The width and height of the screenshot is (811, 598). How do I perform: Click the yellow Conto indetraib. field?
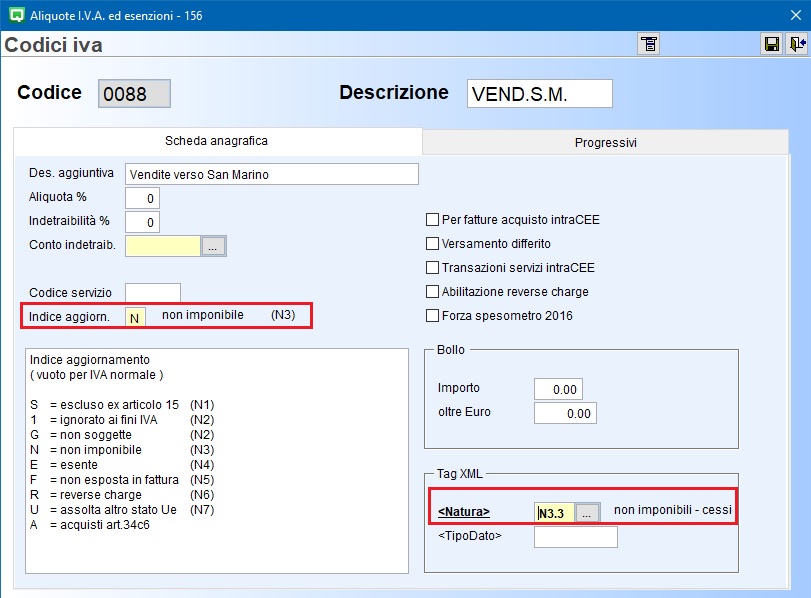pos(162,246)
